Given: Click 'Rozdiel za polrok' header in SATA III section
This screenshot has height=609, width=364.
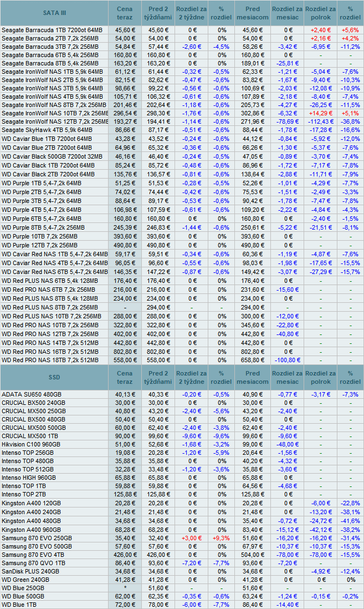Looking at the screenshot, I should coord(321,13).
